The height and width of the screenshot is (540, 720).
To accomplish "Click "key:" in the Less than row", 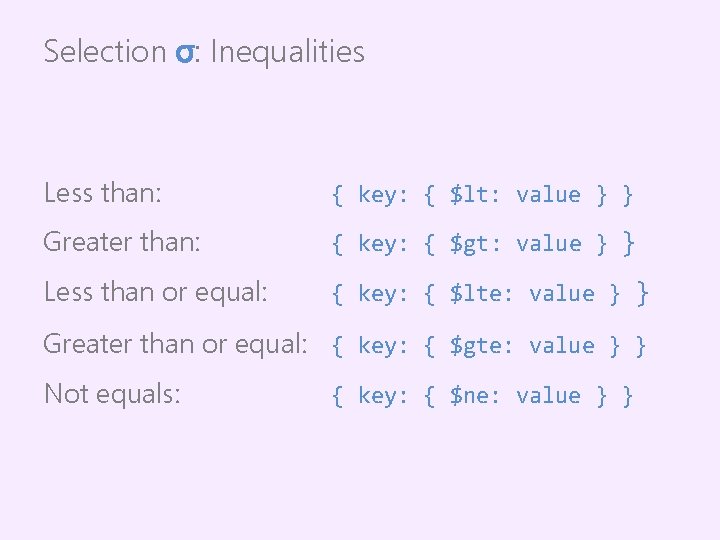I will (x=383, y=195).
